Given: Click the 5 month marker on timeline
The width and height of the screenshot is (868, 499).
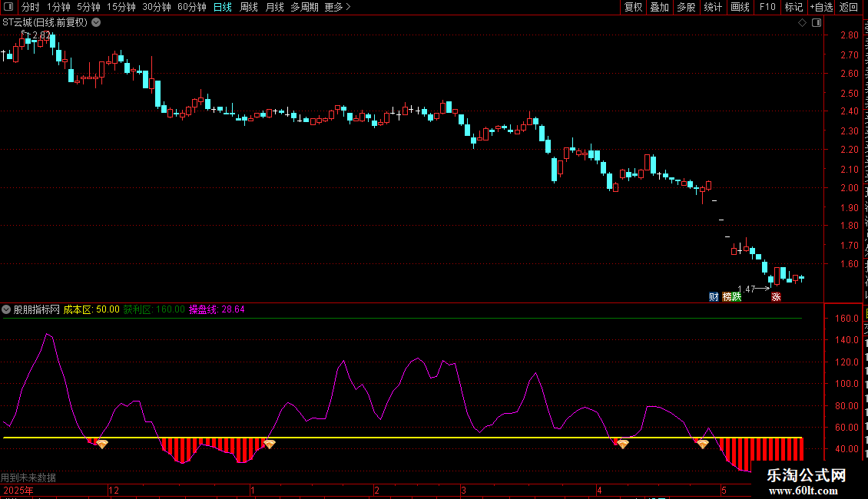Looking at the screenshot, I should point(724,491).
